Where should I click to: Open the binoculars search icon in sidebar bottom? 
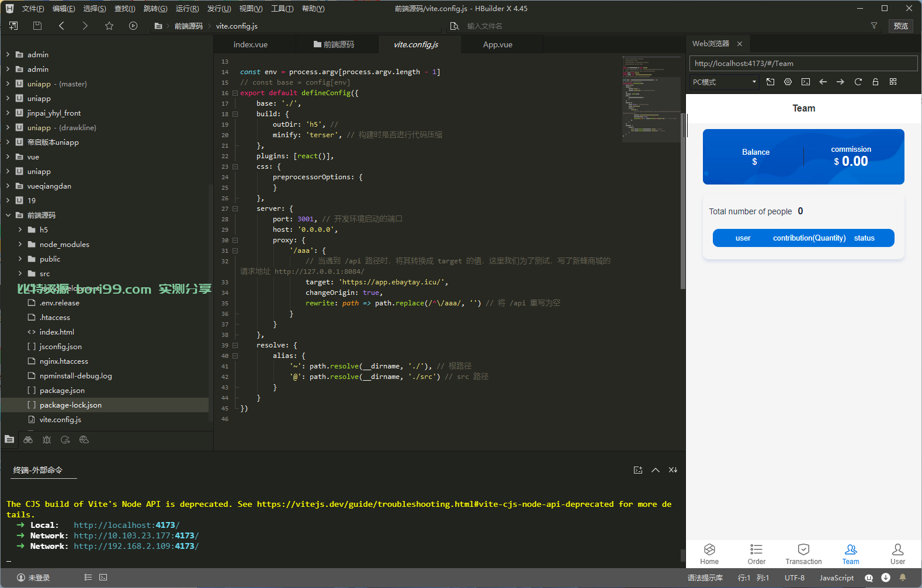pos(28,440)
